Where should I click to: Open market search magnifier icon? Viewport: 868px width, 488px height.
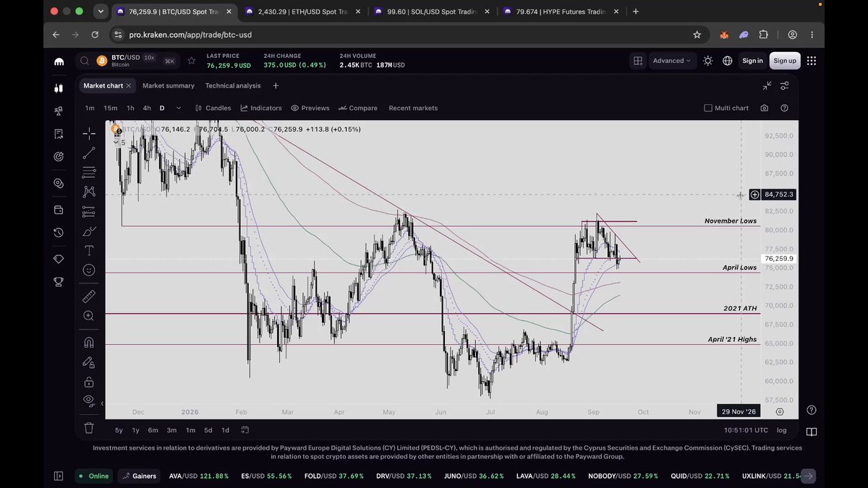pos(85,61)
